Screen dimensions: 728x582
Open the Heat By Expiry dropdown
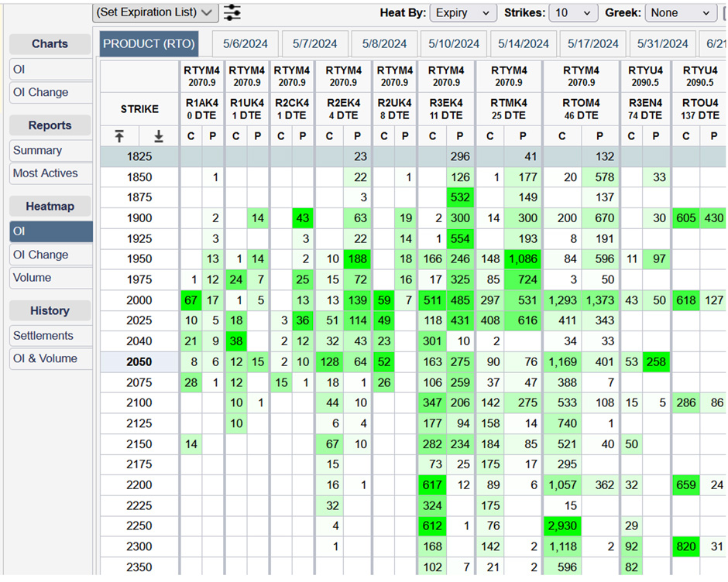point(463,13)
